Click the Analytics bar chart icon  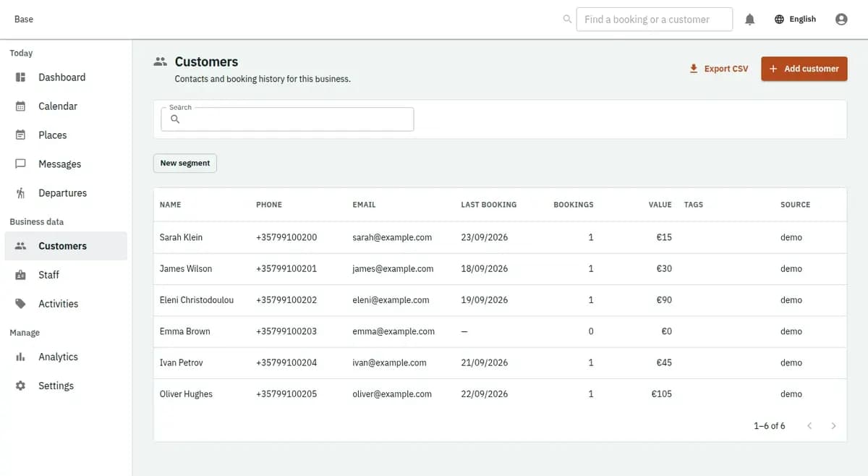coord(21,357)
